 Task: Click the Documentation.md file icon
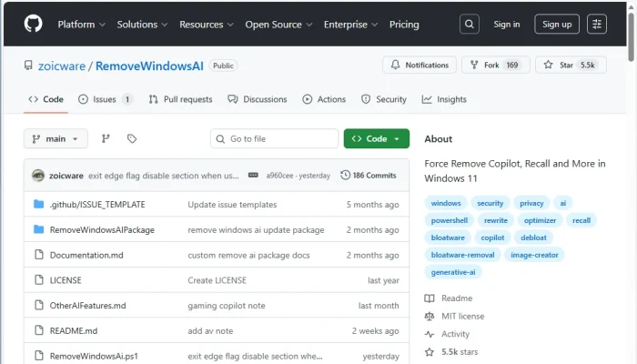(x=39, y=255)
